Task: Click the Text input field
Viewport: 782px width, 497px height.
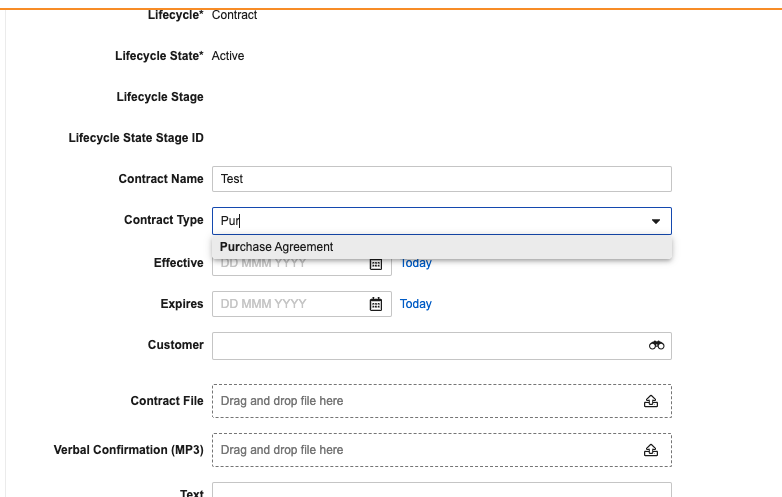Action: click(442, 490)
